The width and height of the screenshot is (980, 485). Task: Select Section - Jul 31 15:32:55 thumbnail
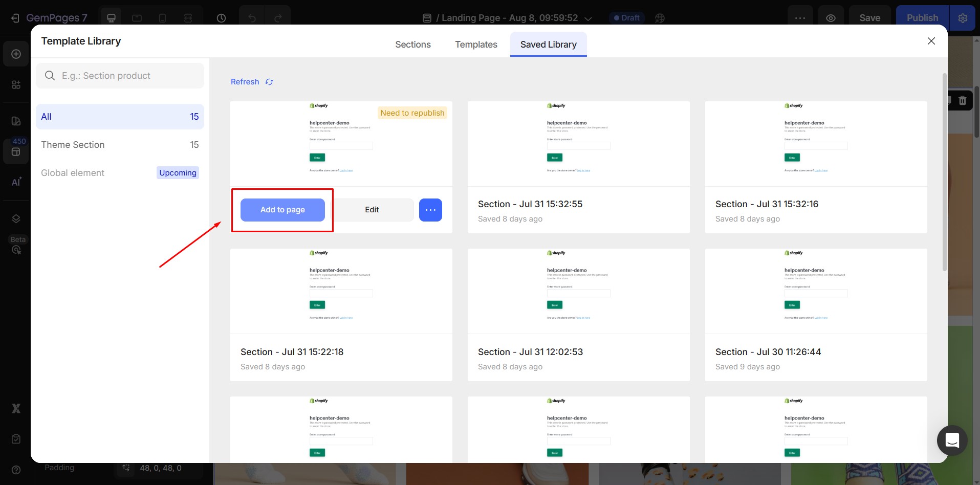click(x=578, y=144)
